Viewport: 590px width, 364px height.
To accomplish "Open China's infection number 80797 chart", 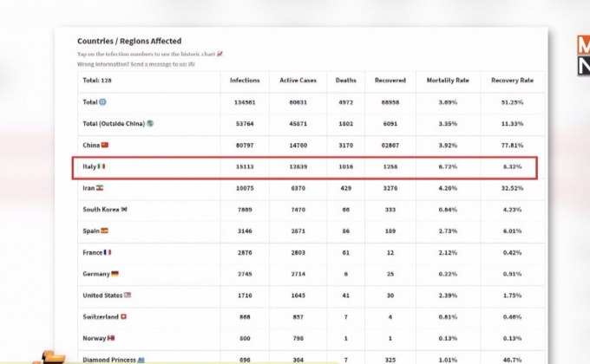I will pos(245,145).
